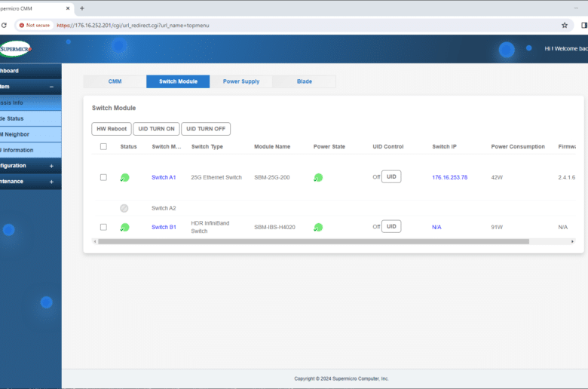Collapse the System sidebar section

[x=51, y=87]
